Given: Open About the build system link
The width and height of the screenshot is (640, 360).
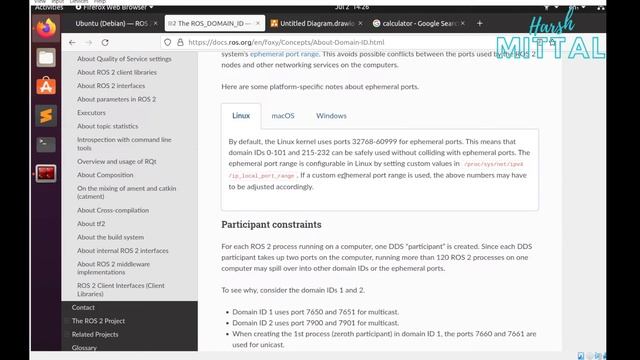Looking at the screenshot, I should coord(110,237).
